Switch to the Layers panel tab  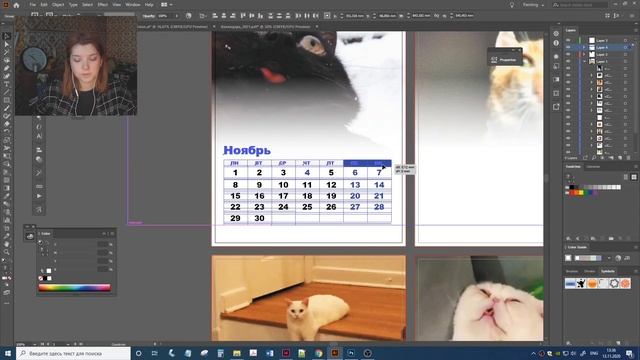(x=571, y=30)
